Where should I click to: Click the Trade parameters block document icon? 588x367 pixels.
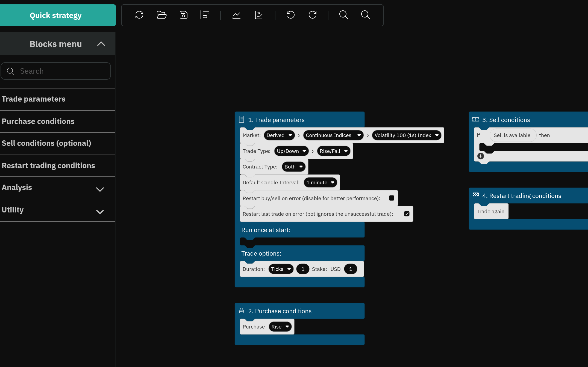point(242,119)
